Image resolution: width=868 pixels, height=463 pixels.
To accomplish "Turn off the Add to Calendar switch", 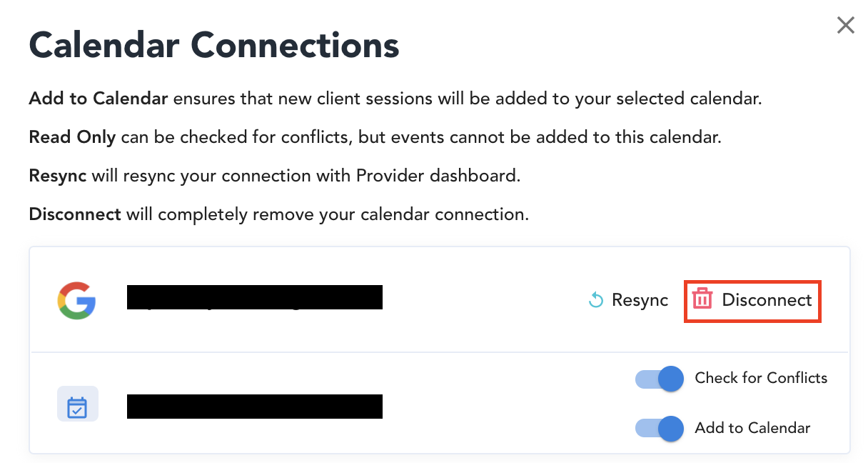I will pyautogui.click(x=660, y=429).
